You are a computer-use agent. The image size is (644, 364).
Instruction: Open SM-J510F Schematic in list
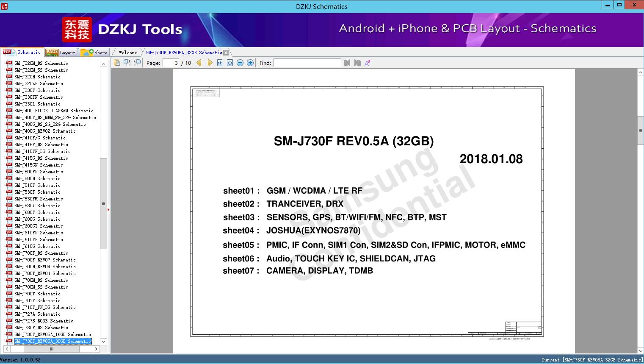[37, 185]
